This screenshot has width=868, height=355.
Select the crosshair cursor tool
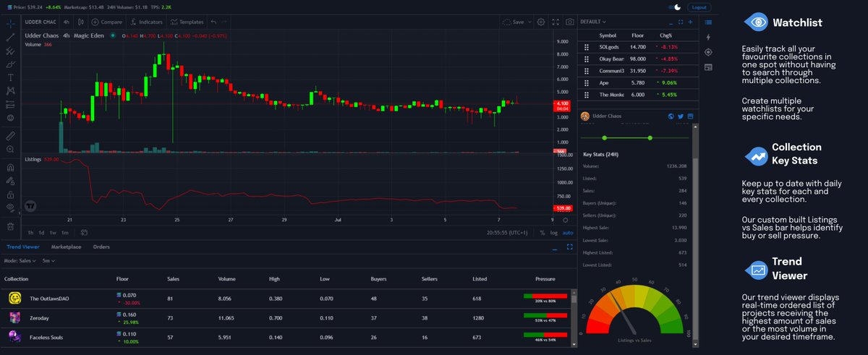coord(10,23)
